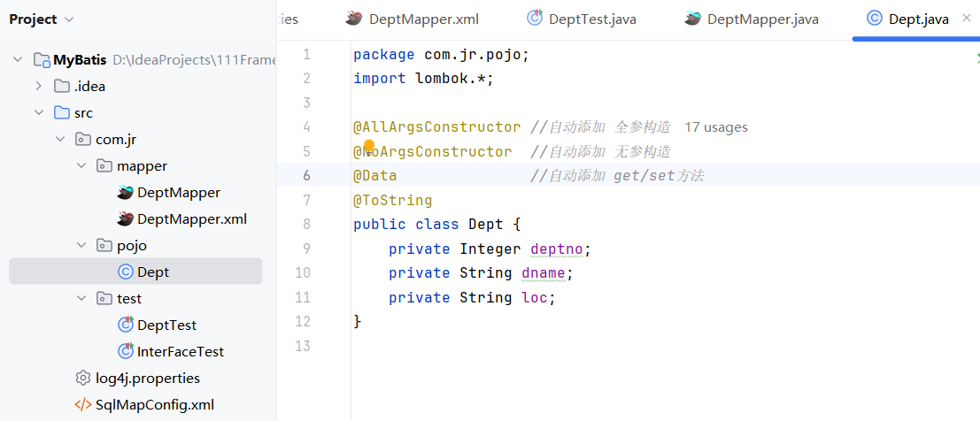Image resolution: width=980 pixels, height=421 pixels.
Task: Click the loc field name
Action: (535, 297)
